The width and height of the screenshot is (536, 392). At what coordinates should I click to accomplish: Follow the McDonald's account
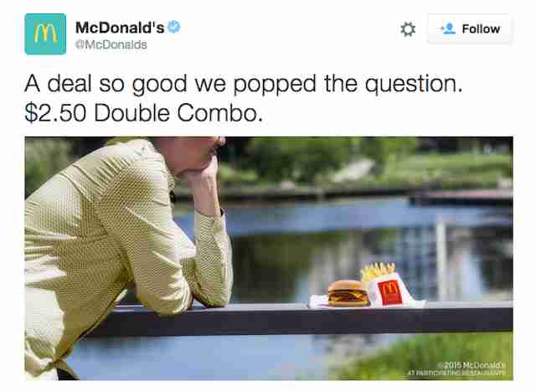click(470, 29)
